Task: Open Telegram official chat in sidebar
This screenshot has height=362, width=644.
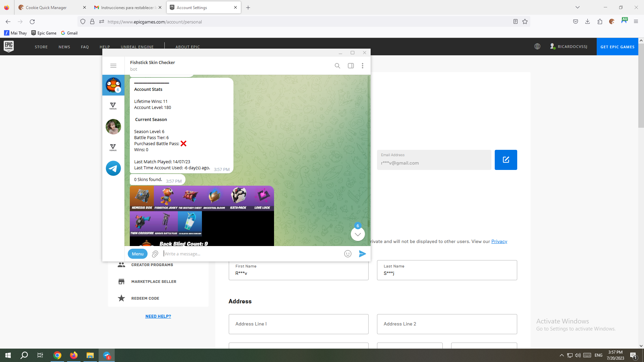Action: point(113,168)
